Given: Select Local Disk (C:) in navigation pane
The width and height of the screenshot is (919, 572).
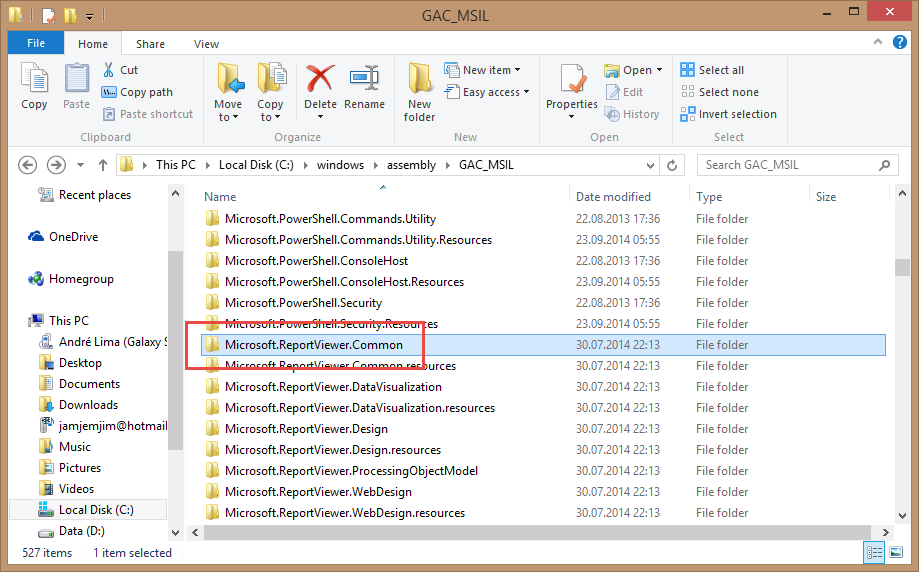Looking at the screenshot, I should (89, 510).
